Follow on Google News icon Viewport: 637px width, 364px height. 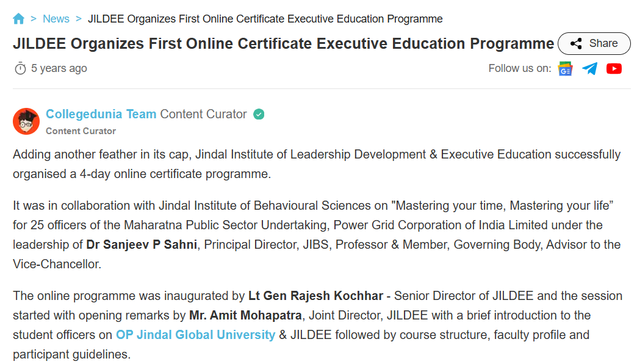pyautogui.click(x=566, y=68)
